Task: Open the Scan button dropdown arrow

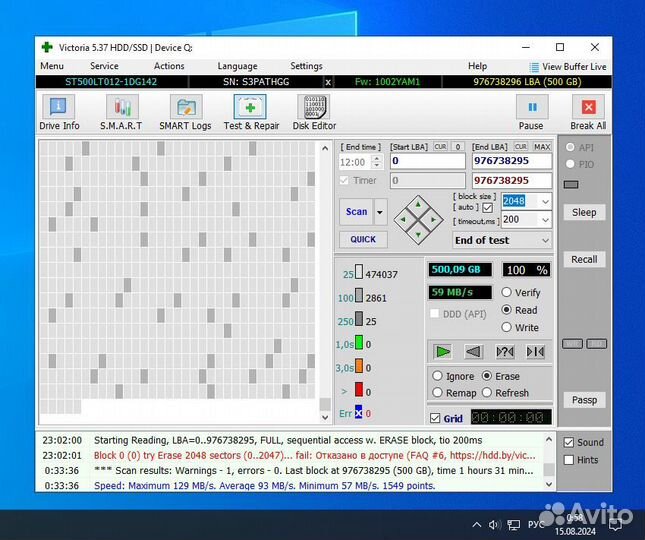Action: point(380,212)
